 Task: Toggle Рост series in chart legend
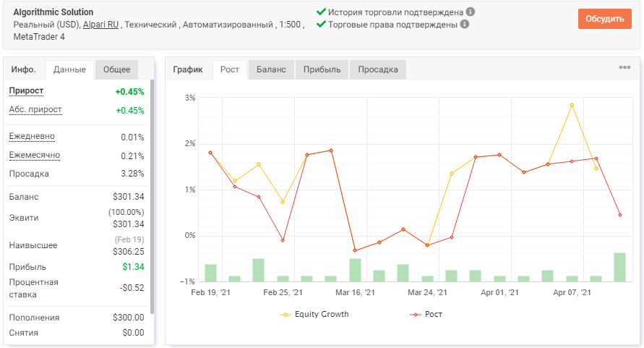(426, 314)
